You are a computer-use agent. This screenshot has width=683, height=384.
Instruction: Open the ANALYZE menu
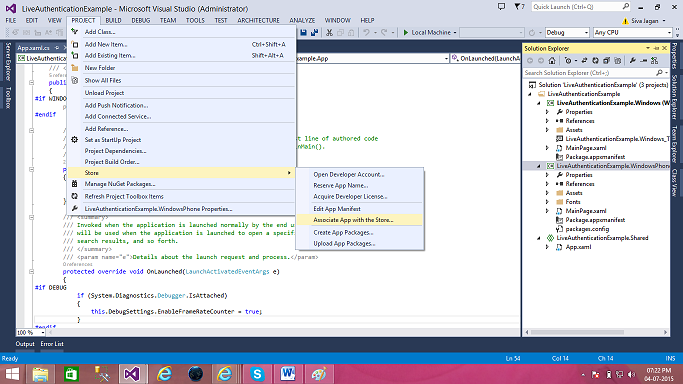click(302, 20)
